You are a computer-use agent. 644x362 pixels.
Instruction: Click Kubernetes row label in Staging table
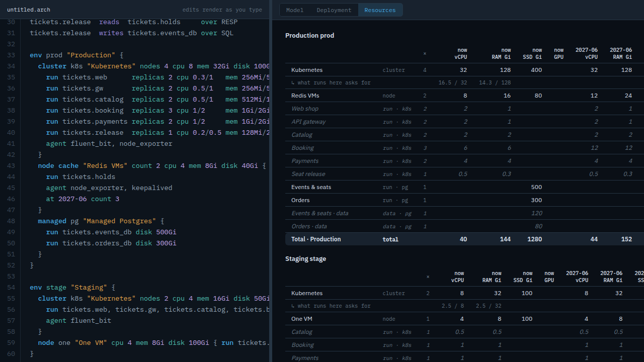(x=307, y=293)
